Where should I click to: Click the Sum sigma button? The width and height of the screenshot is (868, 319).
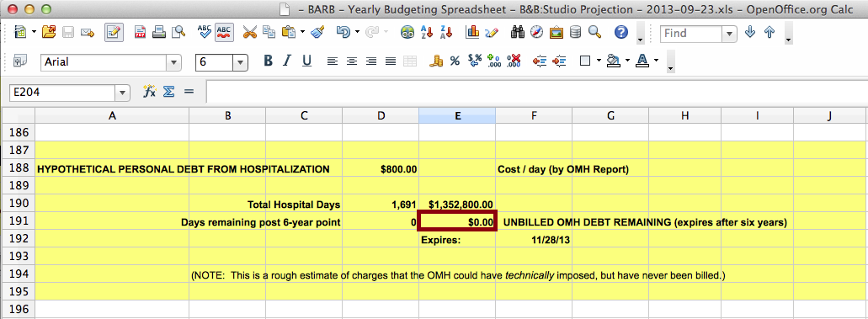click(x=169, y=92)
